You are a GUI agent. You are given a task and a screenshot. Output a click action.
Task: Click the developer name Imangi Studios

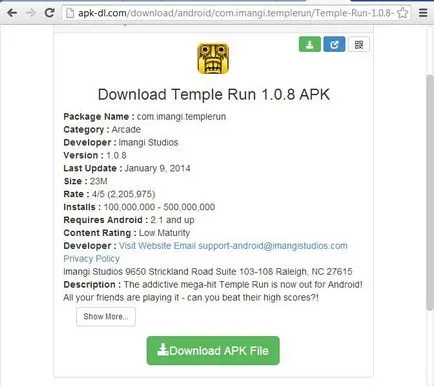pos(148,142)
